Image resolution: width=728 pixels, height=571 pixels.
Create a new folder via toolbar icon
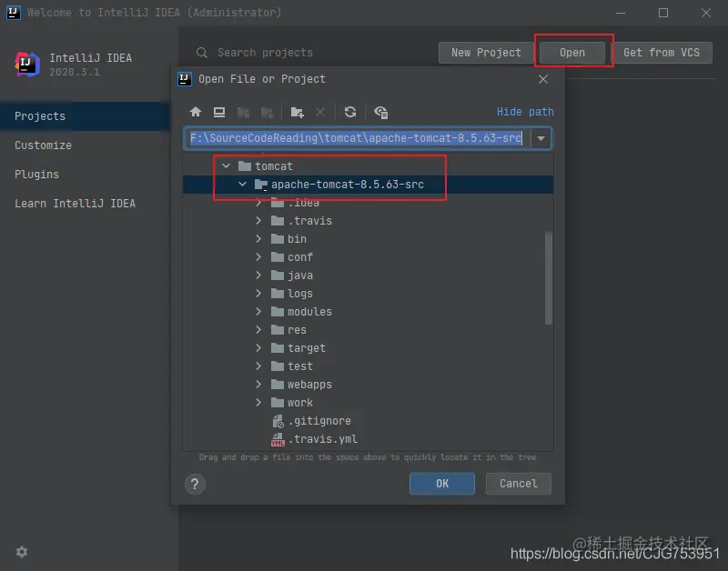pos(298,112)
